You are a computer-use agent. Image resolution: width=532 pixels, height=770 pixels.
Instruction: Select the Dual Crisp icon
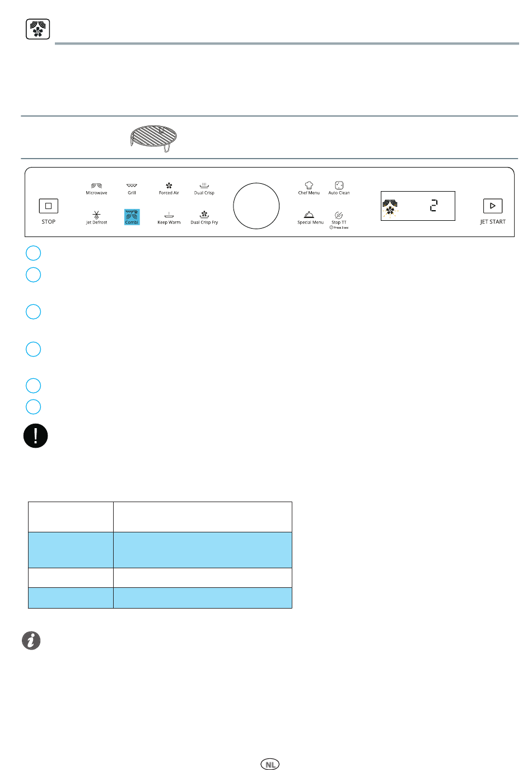(204, 185)
